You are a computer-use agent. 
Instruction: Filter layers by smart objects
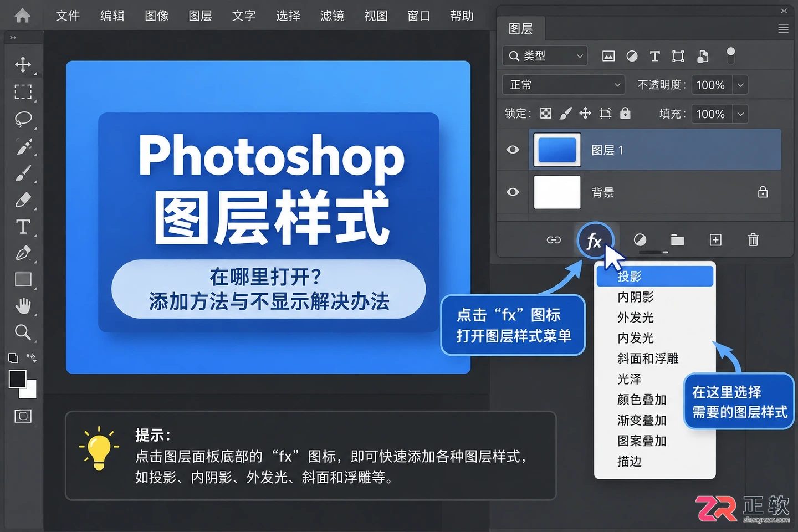(703, 56)
